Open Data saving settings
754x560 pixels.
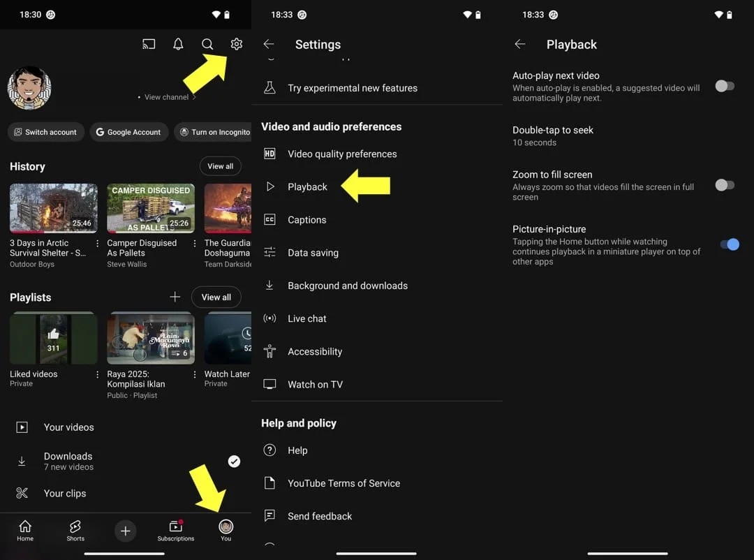(377, 253)
